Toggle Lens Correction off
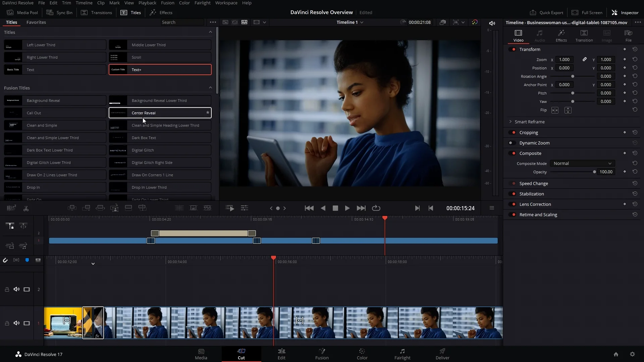This screenshot has width=644, height=362. [x=512, y=204]
